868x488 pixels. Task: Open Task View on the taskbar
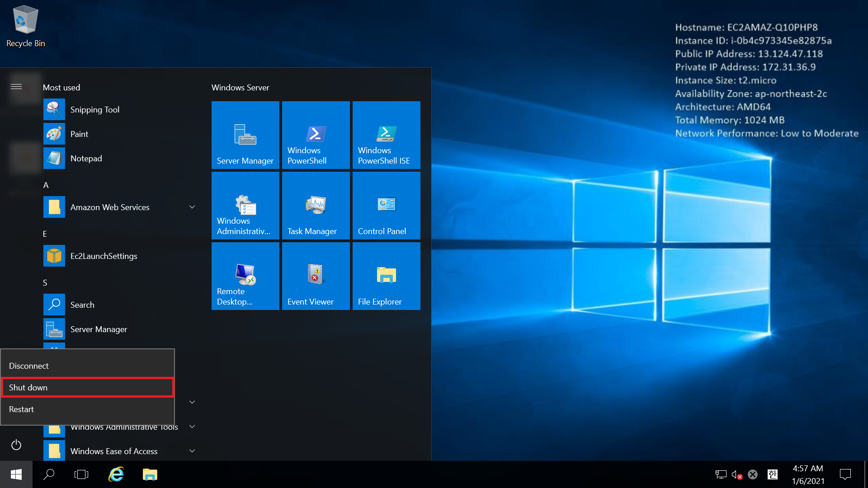(81, 474)
